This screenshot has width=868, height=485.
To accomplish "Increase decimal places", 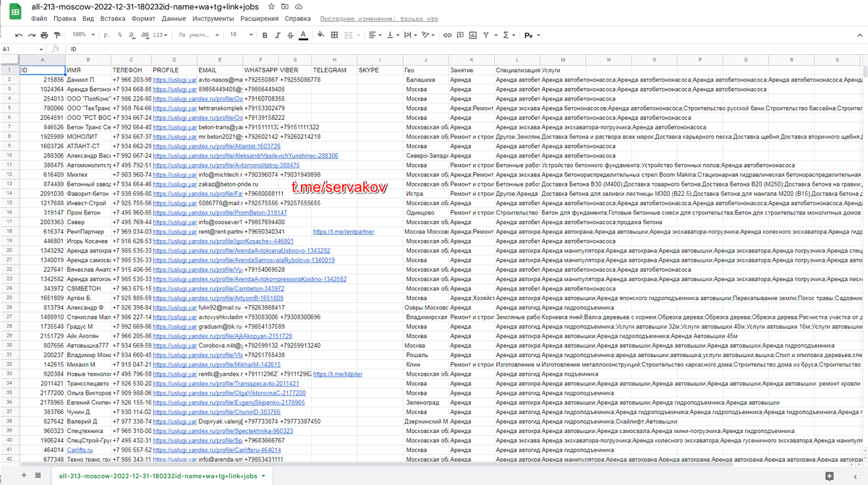I will [145, 35].
